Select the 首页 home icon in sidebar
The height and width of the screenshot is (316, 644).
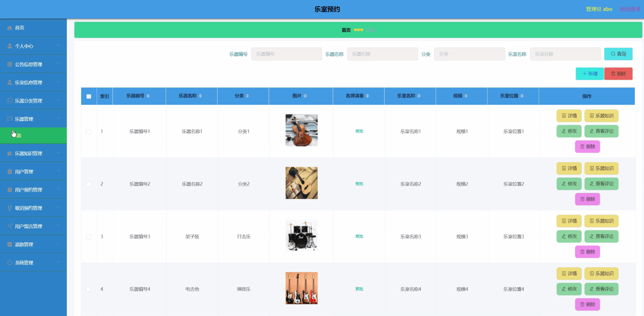(9, 27)
